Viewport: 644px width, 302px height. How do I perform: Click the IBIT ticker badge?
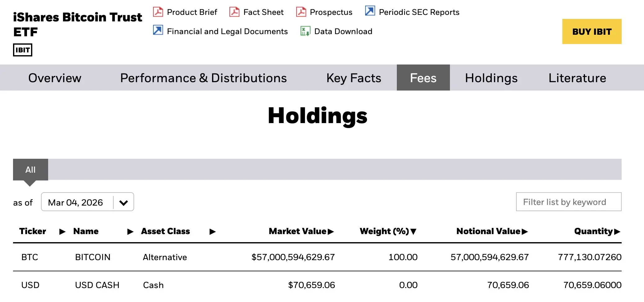point(23,50)
